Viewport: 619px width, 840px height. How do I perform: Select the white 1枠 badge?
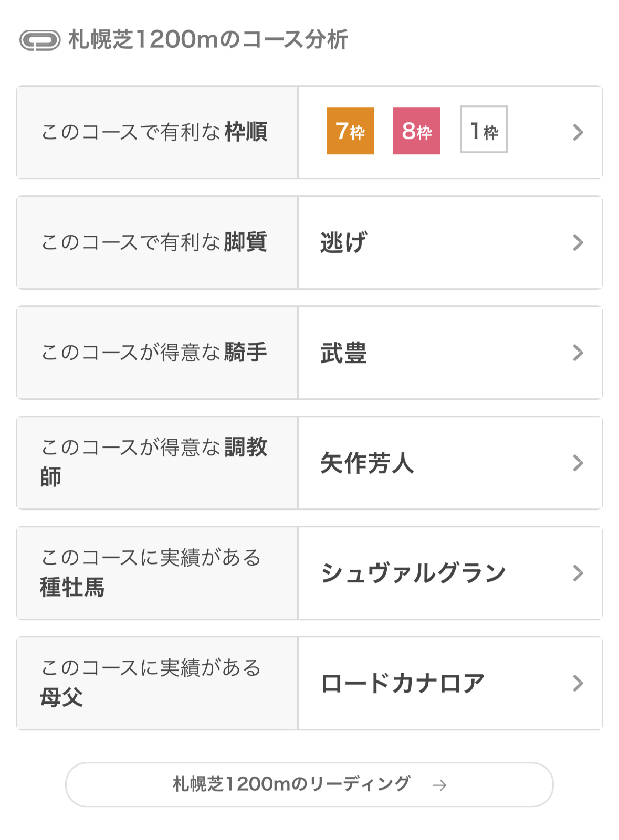[x=484, y=130]
